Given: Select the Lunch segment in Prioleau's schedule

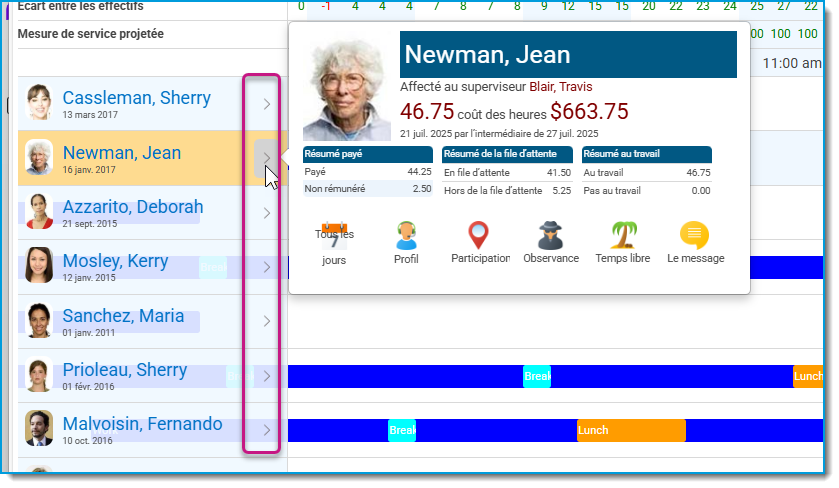Looking at the screenshot, I should (808, 377).
